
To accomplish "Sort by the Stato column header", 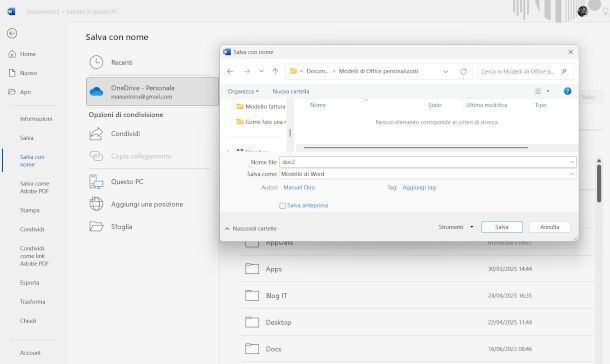I will (x=435, y=105).
